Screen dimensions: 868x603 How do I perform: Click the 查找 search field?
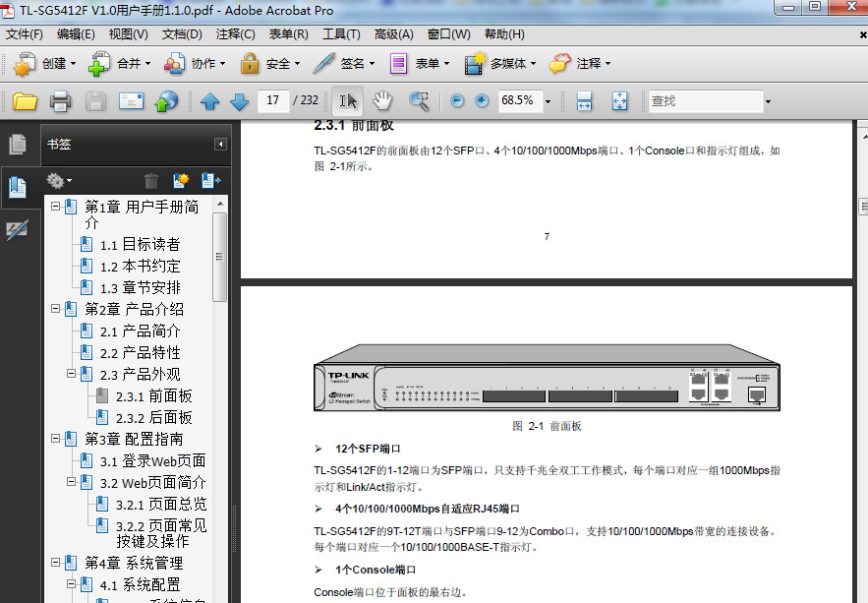pyautogui.click(x=705, y=101)
